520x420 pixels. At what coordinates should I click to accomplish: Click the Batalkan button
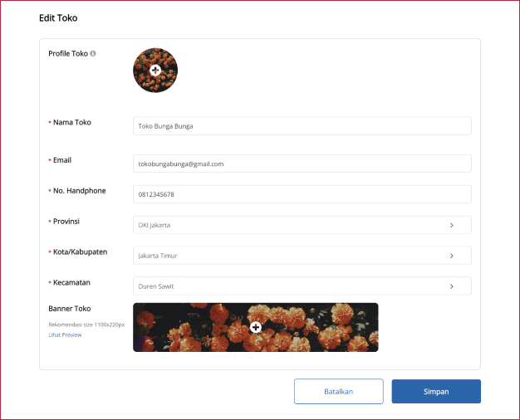339,392
